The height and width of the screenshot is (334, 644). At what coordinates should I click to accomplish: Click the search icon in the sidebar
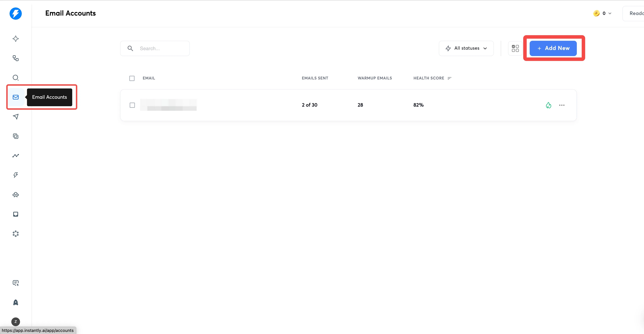(16, 77)
